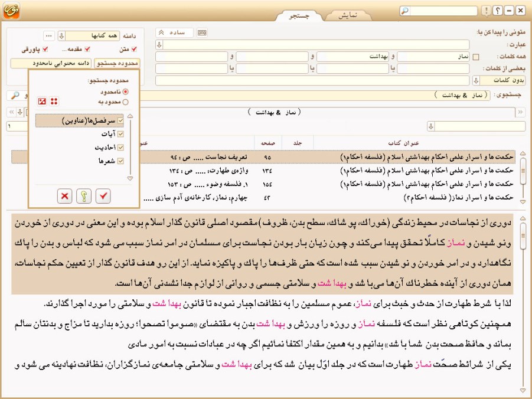Collapse search form with ساده toggle
The width and height of the screenshot is (532, 399).
pyautogui.click(x=174, y=32)
